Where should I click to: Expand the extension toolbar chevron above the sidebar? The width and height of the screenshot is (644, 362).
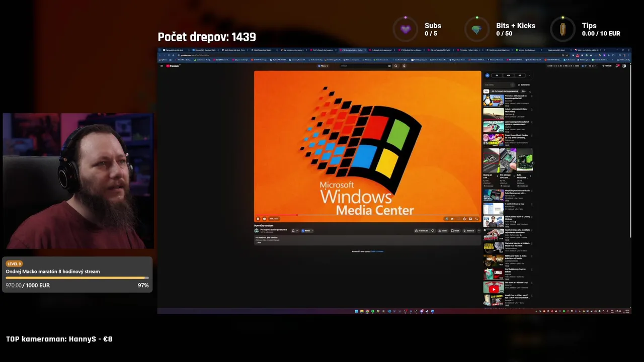[x=529, y=75]
